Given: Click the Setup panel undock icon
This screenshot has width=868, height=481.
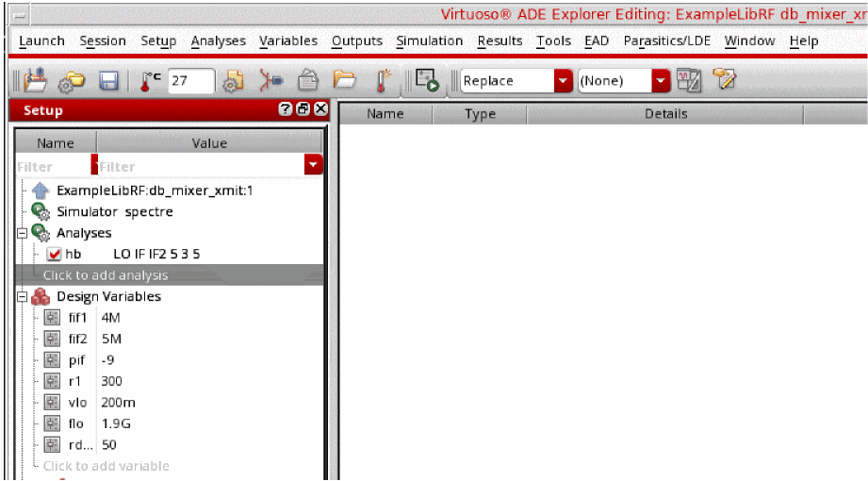Looking at the screenshot, I should [x=303, y=109].
